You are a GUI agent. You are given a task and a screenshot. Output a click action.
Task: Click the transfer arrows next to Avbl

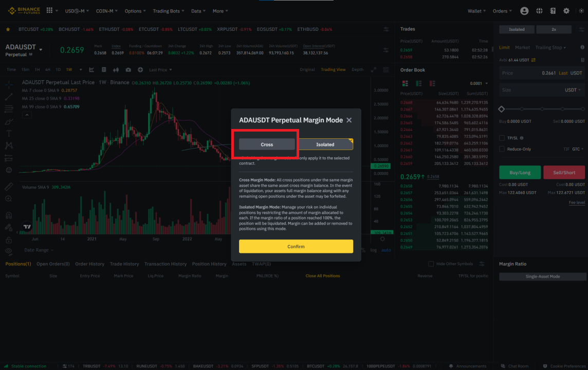(x=533, y=60)
